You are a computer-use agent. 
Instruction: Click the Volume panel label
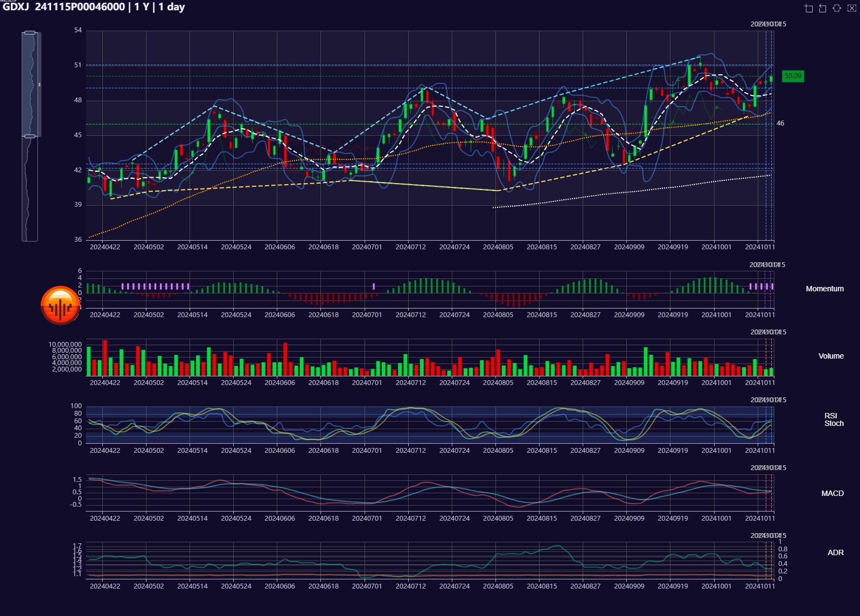pos(831,356)
